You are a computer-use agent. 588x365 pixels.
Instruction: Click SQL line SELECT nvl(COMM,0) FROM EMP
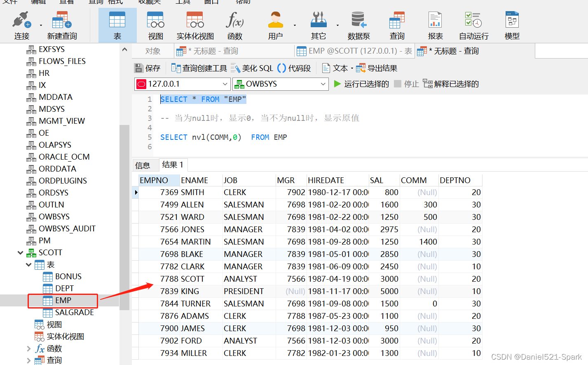(224, 137)
